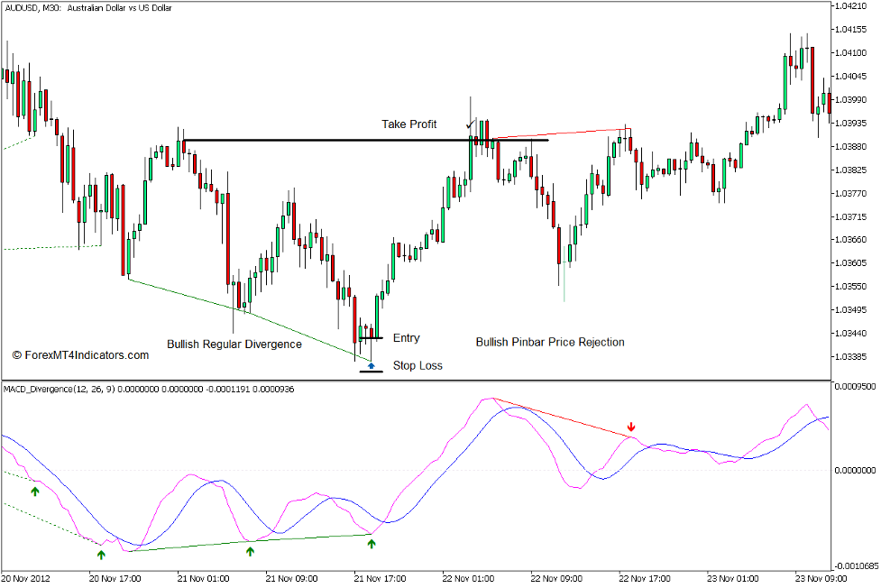This screenshot has width=881, height=588.
Task: Click the Bullish Regular Divergence annotation
Action: 234,344
